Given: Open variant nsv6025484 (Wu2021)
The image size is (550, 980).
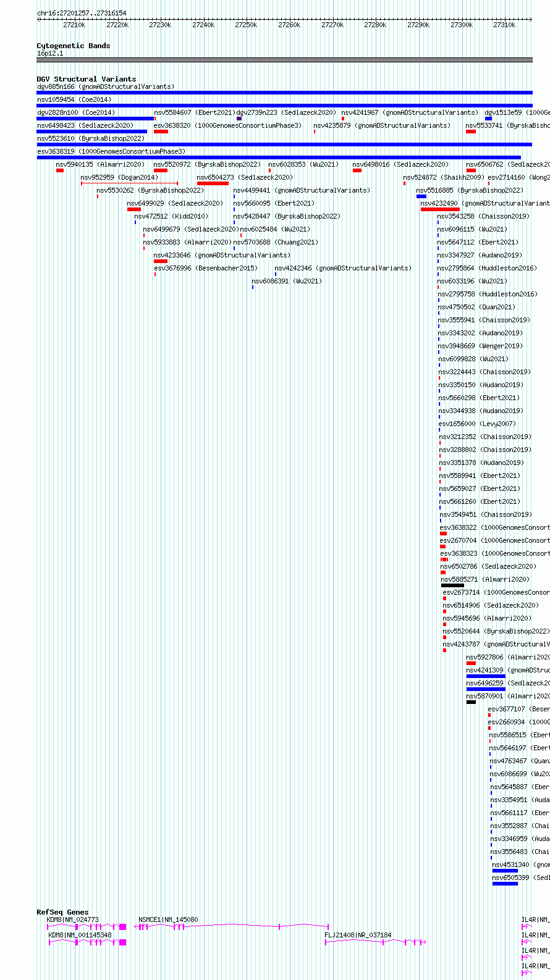Looking at the screenshot, I should pos(276,229).
